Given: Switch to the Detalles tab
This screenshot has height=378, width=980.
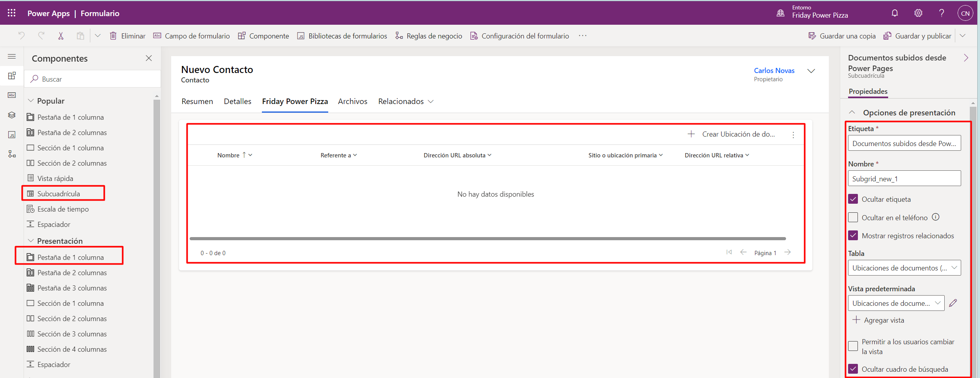Looking at the screenshot, I should point(238,101).
